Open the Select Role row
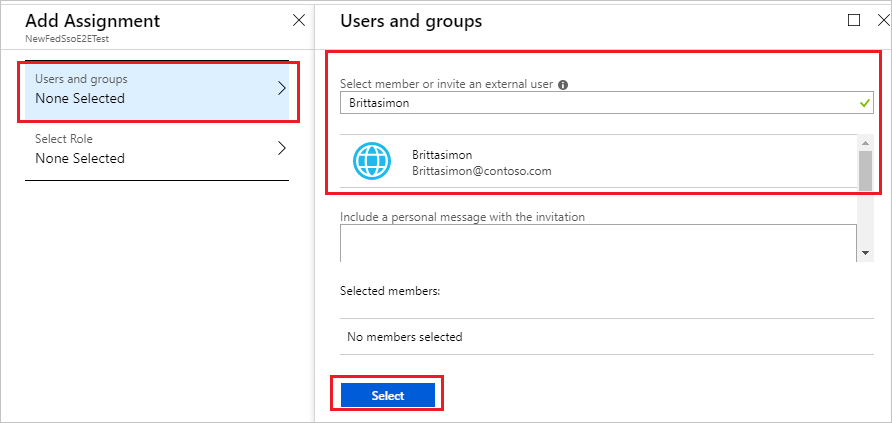Screen dimensions: 892x423 [150, 149]
